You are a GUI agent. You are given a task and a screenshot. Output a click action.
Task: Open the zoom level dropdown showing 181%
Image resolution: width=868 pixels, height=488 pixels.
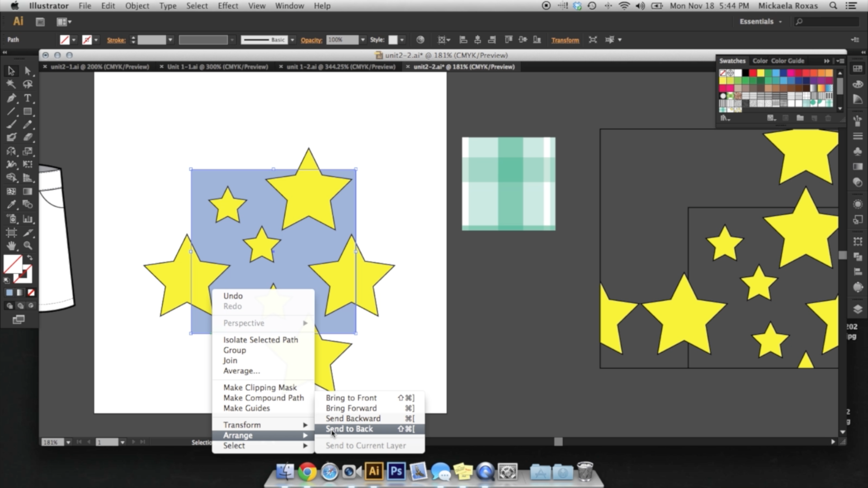click(68, 442)
